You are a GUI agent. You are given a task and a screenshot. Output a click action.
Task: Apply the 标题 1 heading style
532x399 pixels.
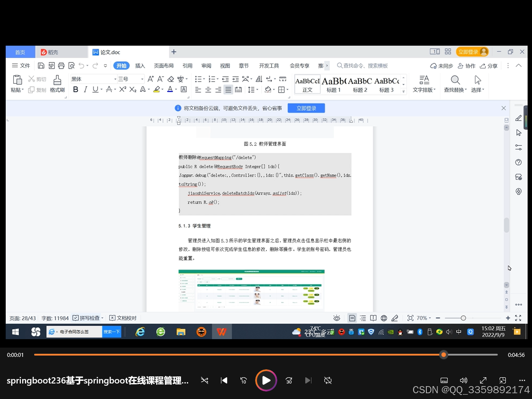(x=334, y=84)
